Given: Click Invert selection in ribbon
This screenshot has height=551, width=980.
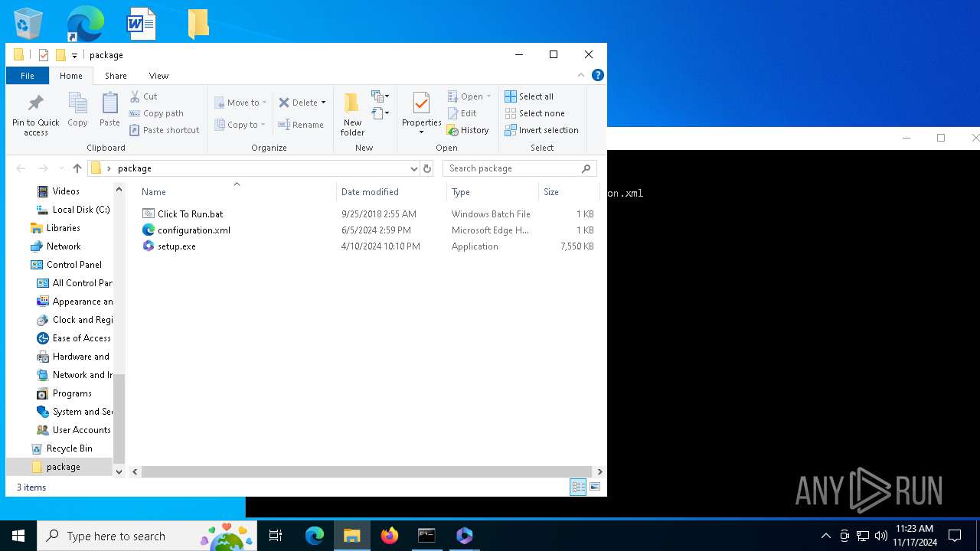Looking at the screenshot, I should click(541, 130).
